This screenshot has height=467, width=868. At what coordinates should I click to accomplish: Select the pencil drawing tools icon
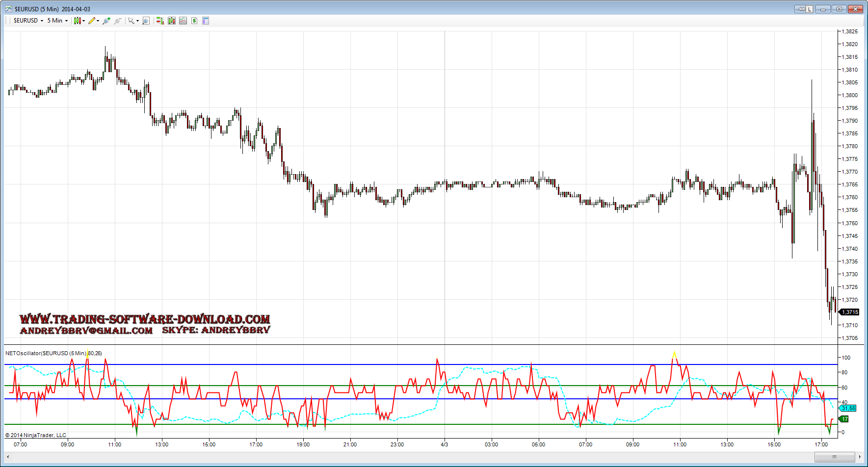pos(91,21)
